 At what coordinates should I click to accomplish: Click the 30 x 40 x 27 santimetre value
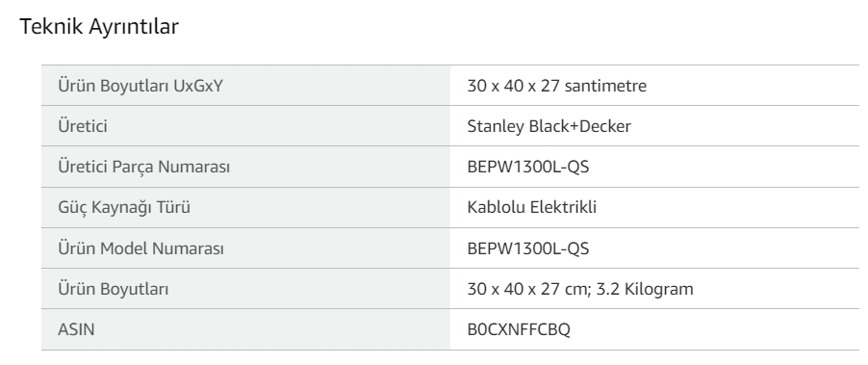(557, 86)
